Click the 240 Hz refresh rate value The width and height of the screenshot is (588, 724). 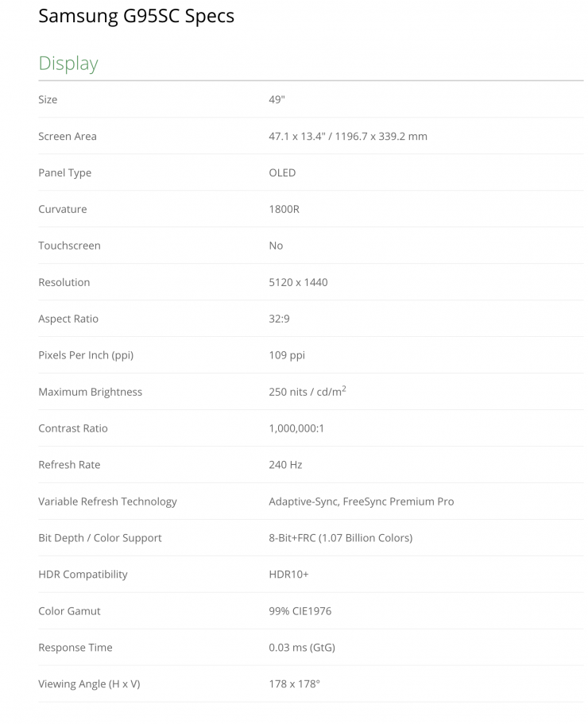coord(285,465)
